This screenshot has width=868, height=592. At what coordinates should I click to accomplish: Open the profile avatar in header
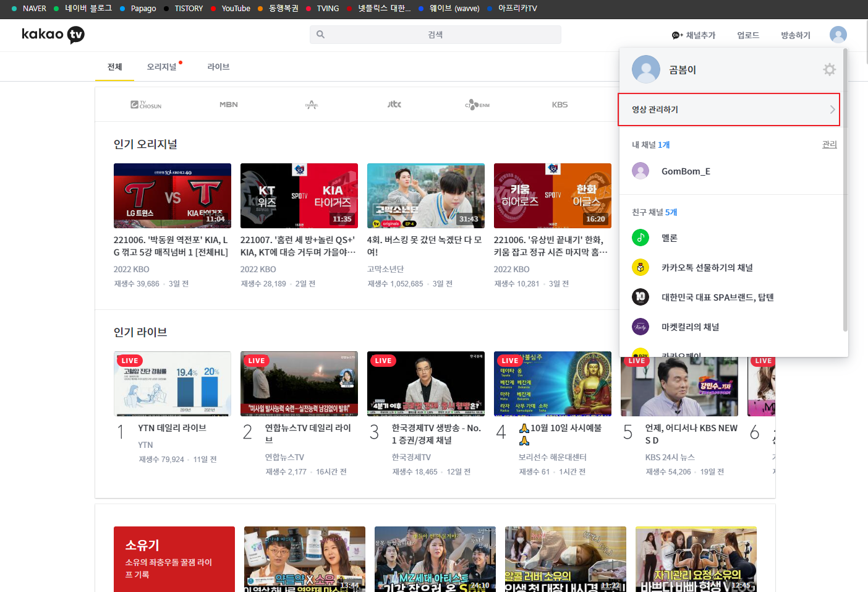click(x=838, y=35)
